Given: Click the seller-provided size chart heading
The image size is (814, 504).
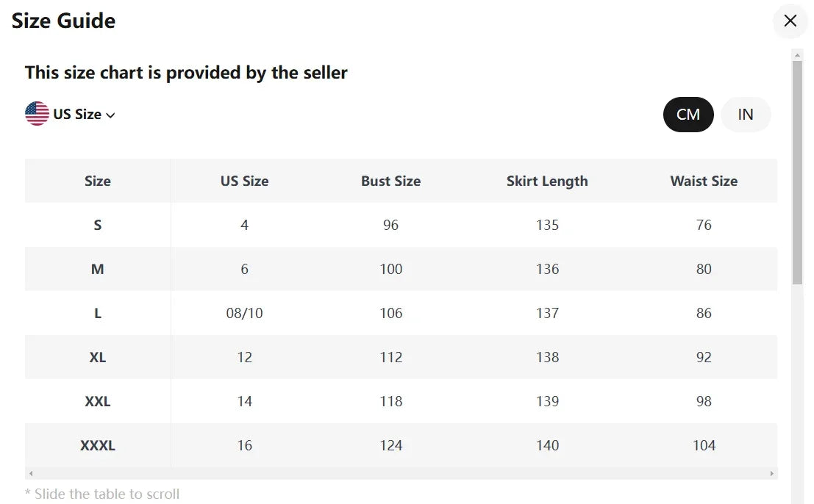Looking at the screenshot, I should (186, 72).
